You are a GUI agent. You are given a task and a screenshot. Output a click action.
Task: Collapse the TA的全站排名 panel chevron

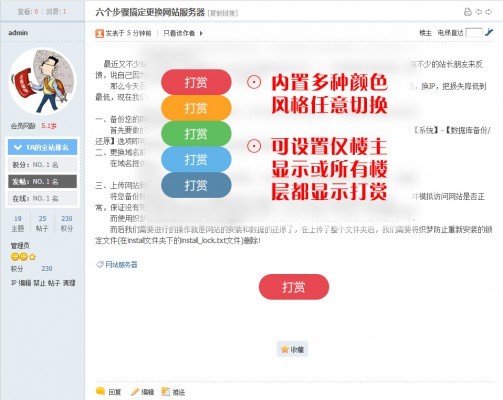coord(18,147)
